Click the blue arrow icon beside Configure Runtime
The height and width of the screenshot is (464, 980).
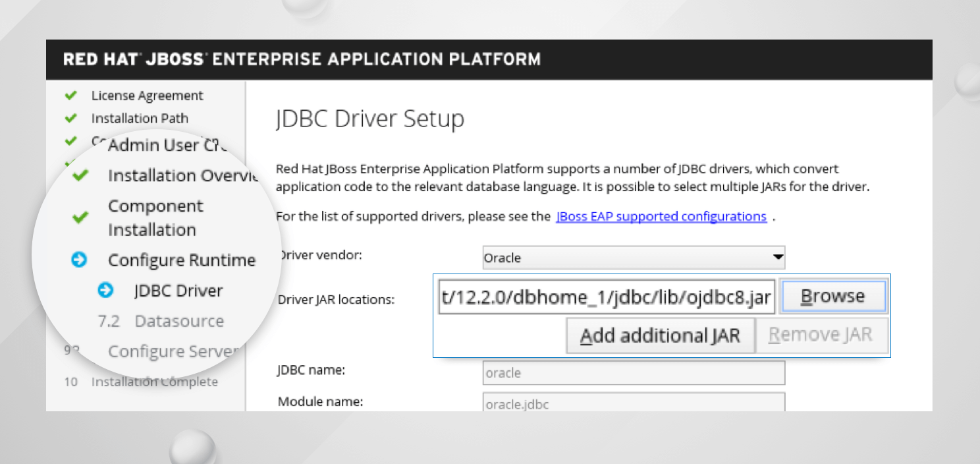pos(79,260)
